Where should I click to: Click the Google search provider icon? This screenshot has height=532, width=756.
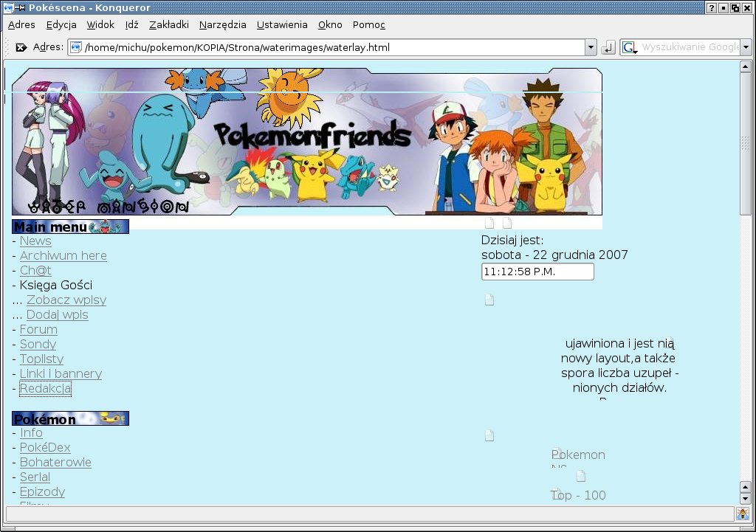(x=629, y=47)
